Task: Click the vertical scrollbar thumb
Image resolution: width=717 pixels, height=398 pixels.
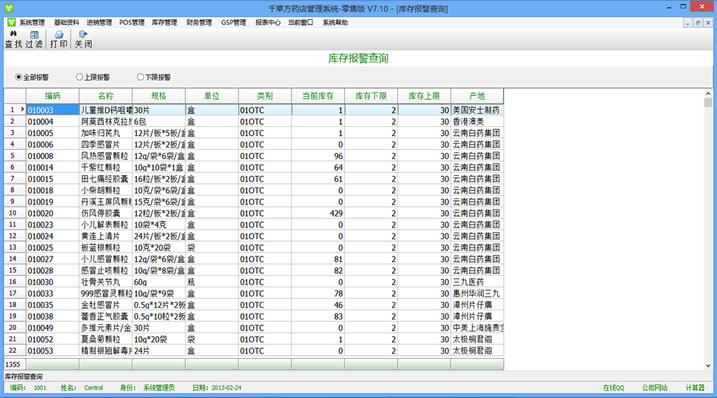Action: tap(708, 102)
